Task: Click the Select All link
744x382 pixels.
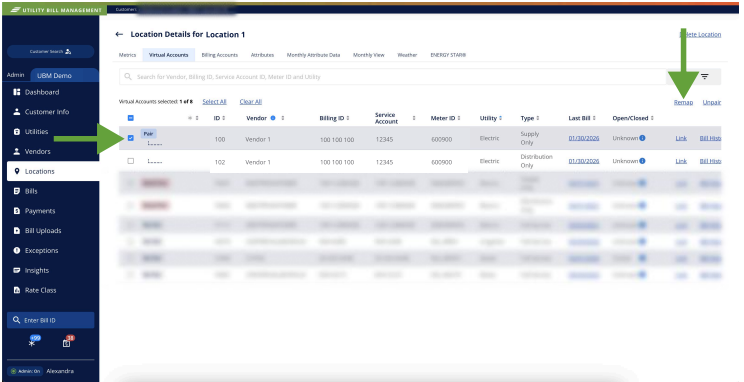Action: click(x=214, y=102)
